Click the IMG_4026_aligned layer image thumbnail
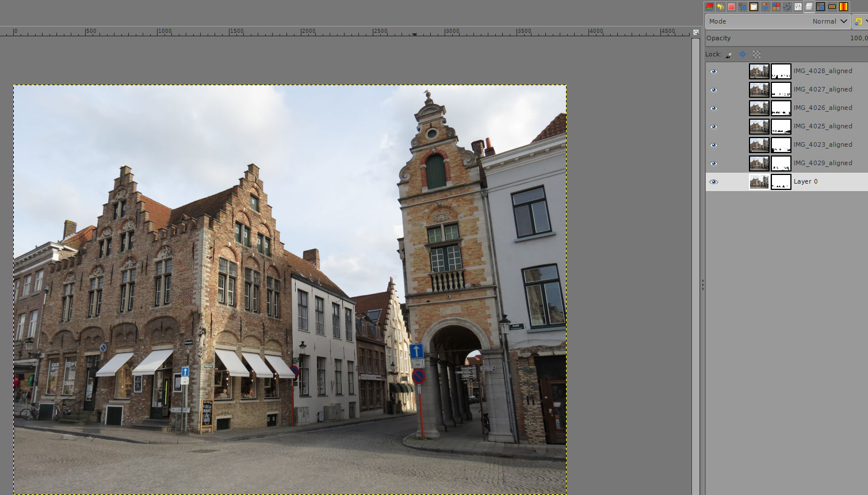Image resolution: width=868 pixels, height=495 pixels. click(759, 108)
